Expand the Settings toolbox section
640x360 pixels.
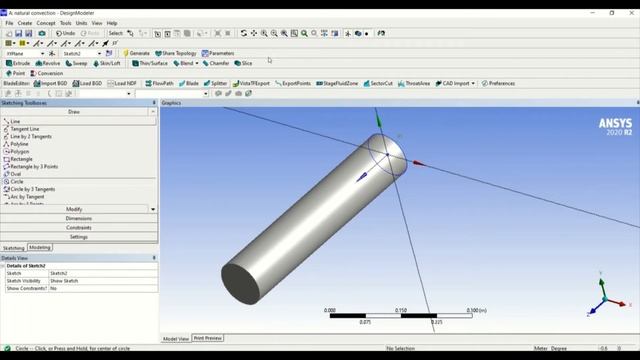(x=78, y=237)
